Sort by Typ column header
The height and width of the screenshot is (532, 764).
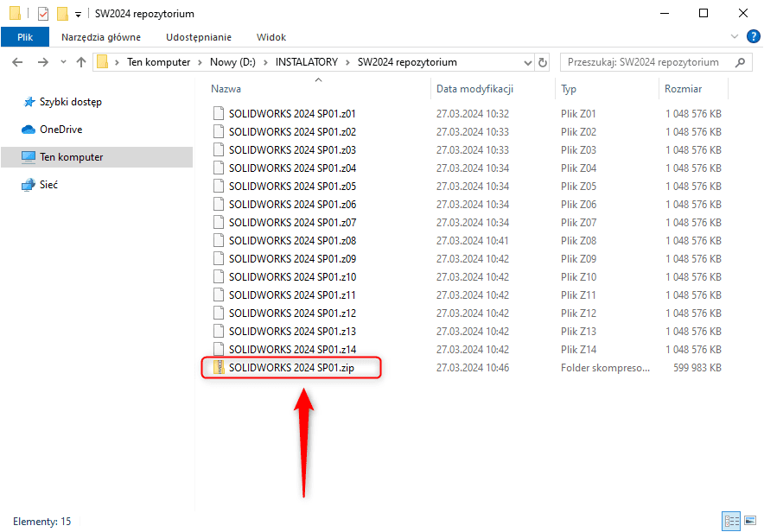568,89
